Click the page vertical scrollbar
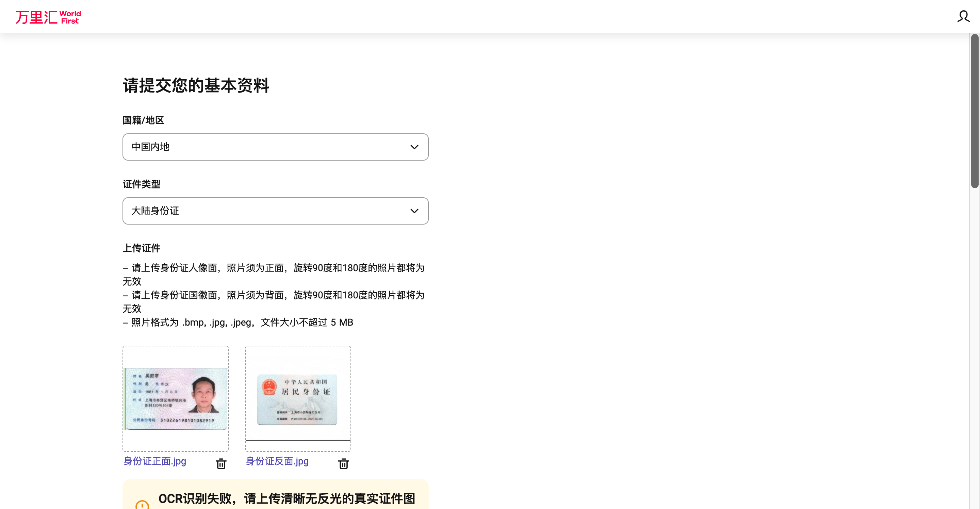This screenshot has height=509, width=980. coord(975,111)
